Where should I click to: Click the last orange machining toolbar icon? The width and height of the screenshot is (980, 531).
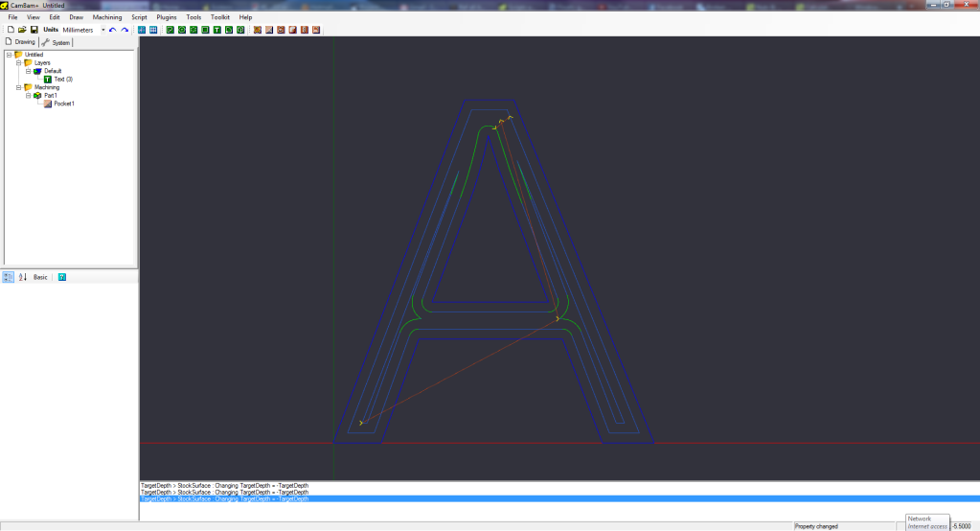[316, 30]
